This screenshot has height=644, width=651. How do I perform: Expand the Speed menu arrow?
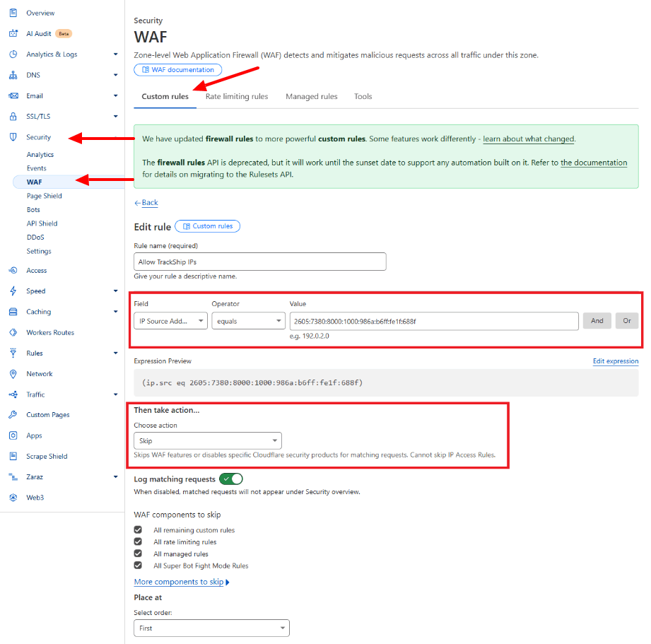pyautogui.click(x=115, y=291)
